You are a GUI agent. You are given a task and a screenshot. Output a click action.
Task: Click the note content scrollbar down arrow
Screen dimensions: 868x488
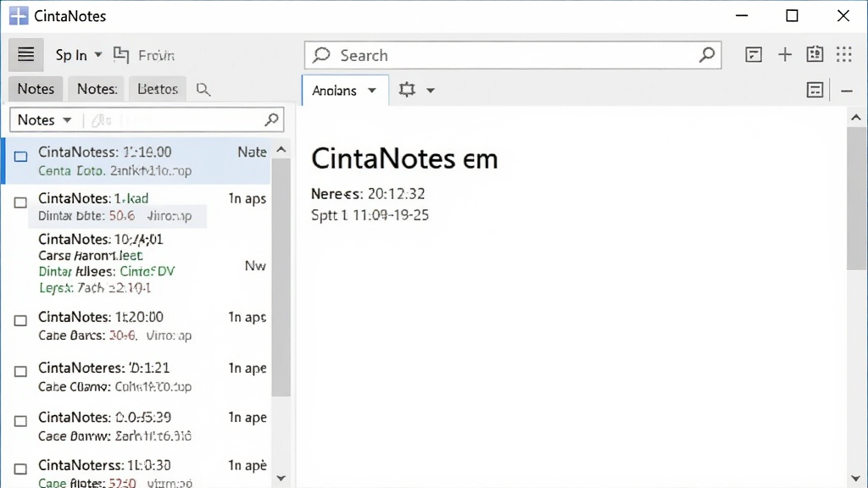pos(856,480)
